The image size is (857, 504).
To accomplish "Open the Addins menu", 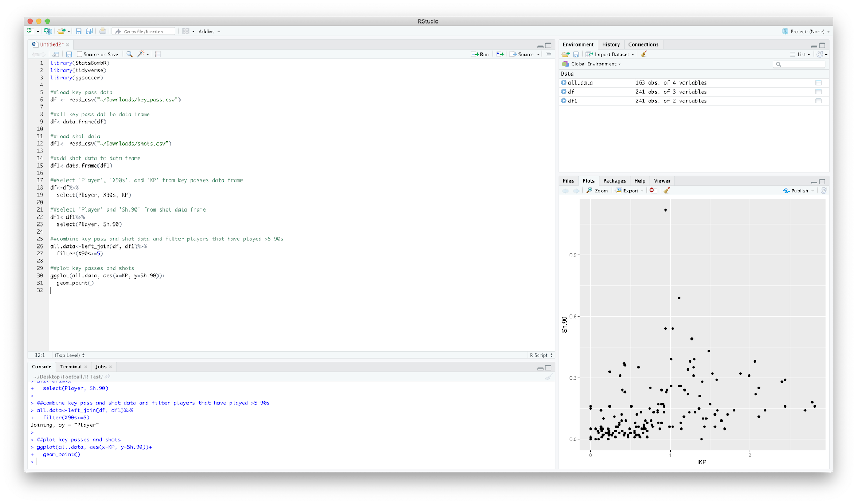I will (x=209, y=32).
